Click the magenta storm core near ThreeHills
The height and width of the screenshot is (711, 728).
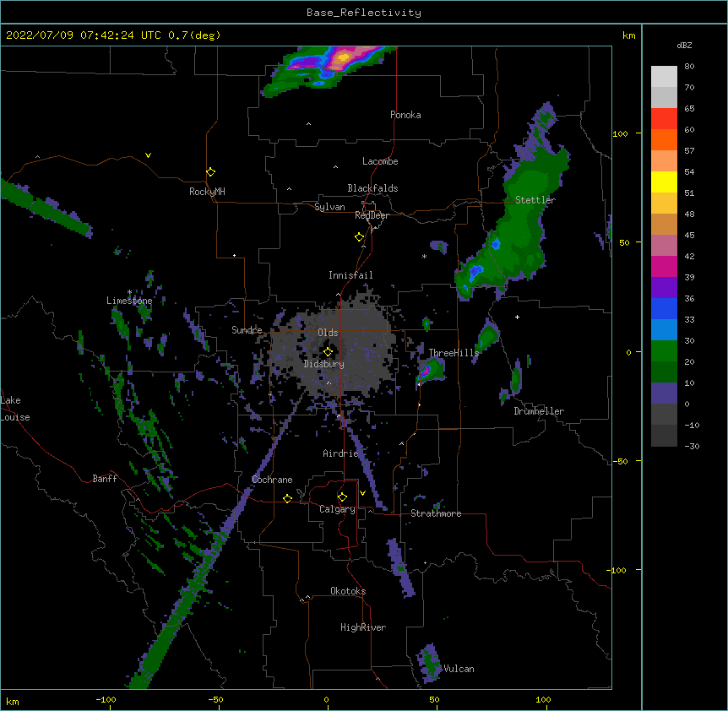[426, 371]
